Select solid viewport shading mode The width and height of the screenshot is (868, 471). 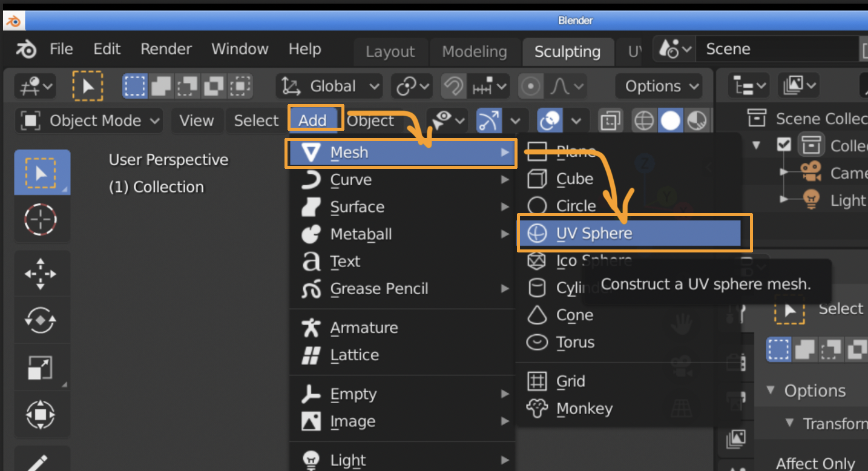click(670, 121)
